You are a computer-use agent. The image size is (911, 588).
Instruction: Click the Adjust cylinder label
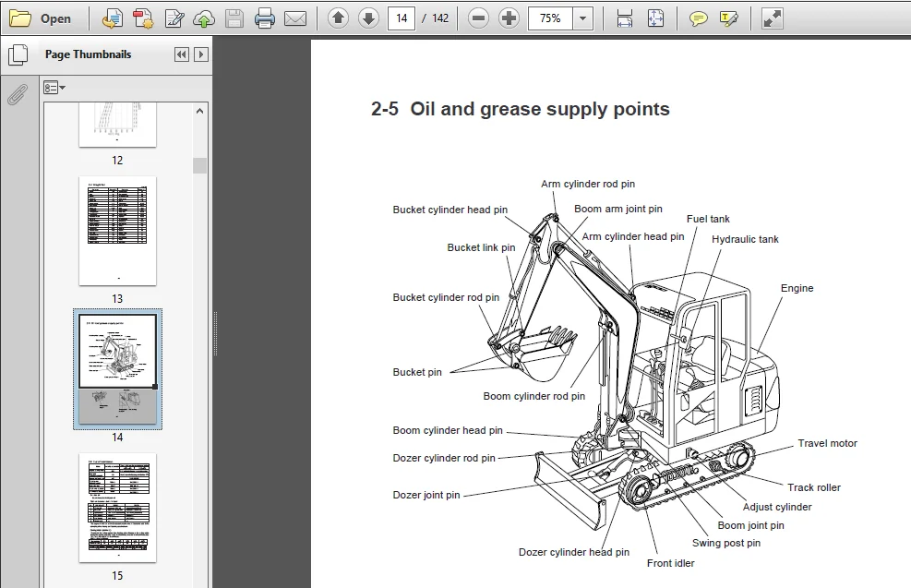(777, 508)
